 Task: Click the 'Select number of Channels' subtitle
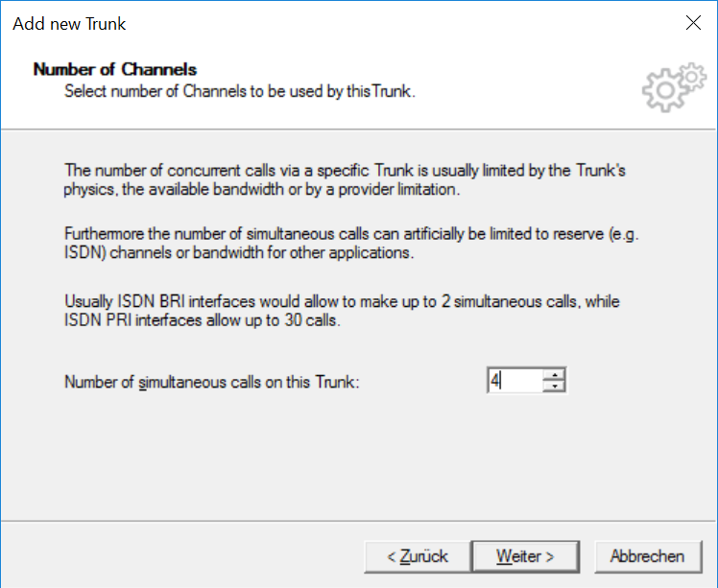click(x=239, y=91)
